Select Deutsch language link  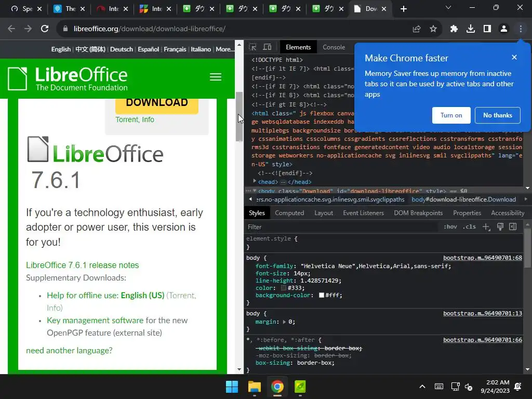click(x=122, y=49)
